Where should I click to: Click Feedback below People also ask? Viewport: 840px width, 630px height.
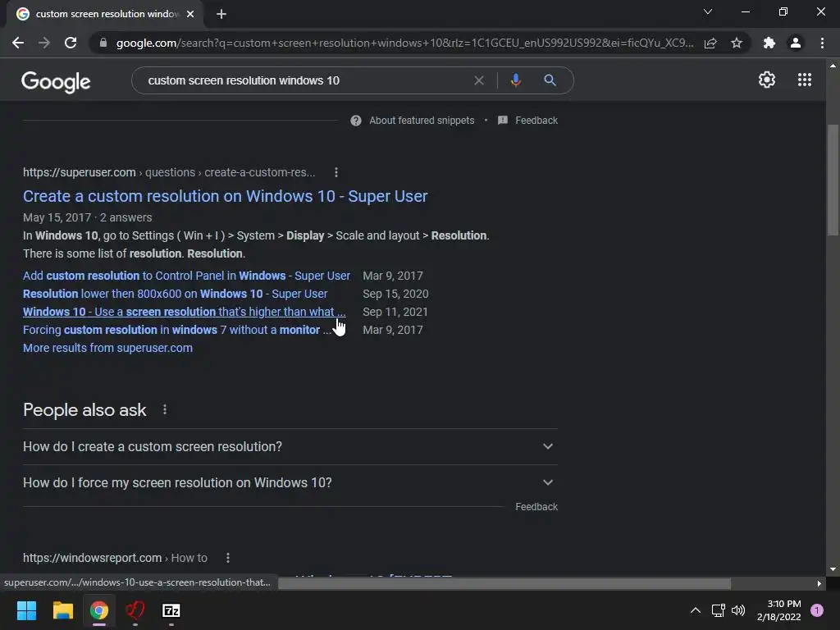point(536,507)
